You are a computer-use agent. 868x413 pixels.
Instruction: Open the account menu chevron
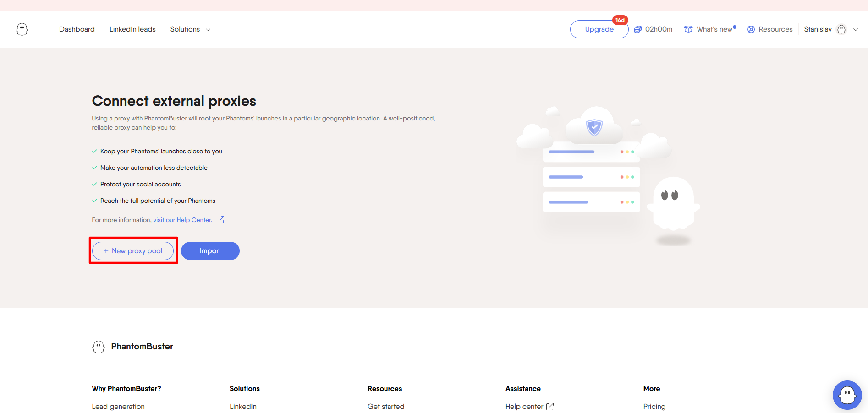pos(856,29)
